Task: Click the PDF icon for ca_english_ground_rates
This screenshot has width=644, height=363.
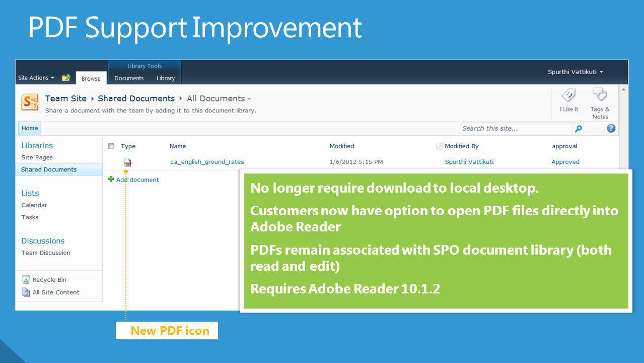Action: pyautogui.click(x=128, y=162)
